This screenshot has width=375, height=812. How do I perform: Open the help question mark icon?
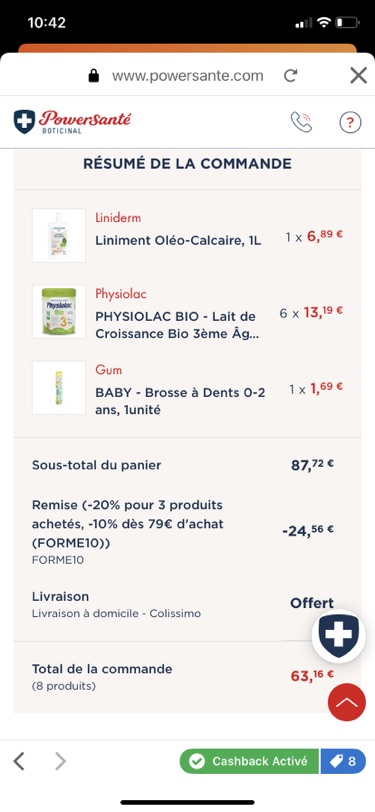coord(350,123)
